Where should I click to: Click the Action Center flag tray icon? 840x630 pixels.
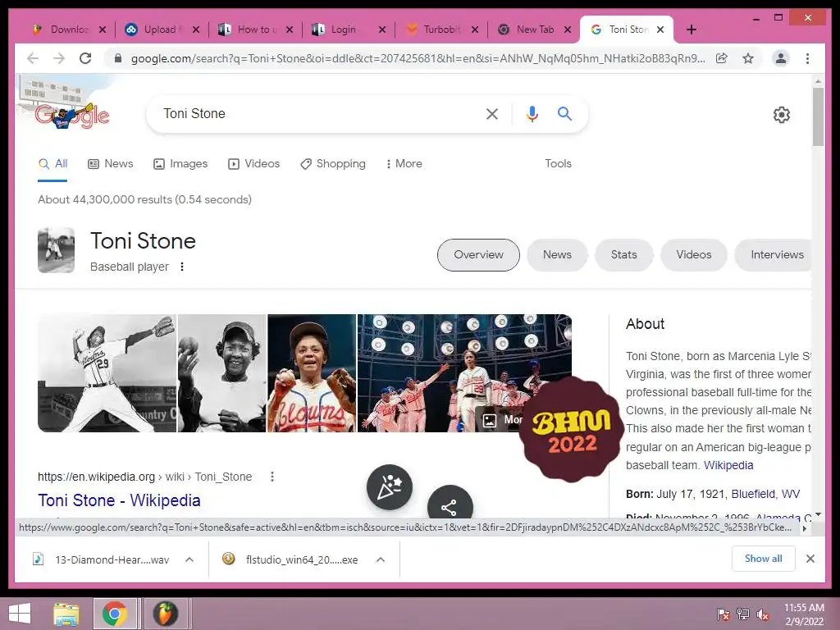(x=723, y=614)
